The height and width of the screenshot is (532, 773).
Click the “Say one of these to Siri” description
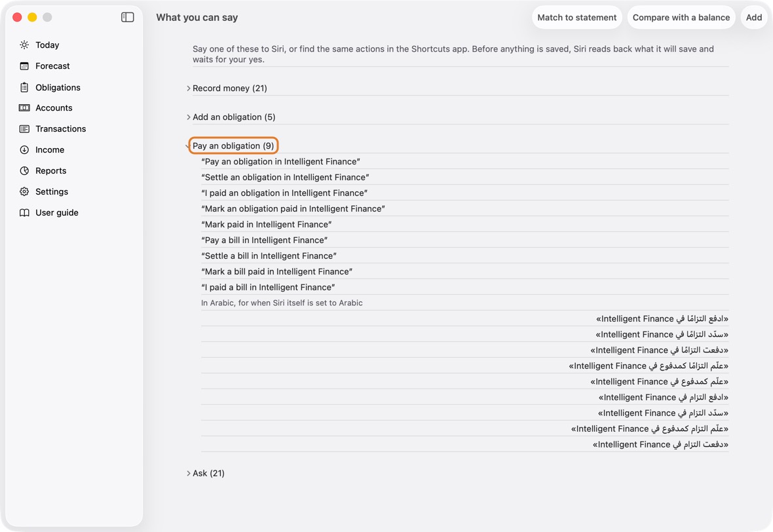pos(453,54)
